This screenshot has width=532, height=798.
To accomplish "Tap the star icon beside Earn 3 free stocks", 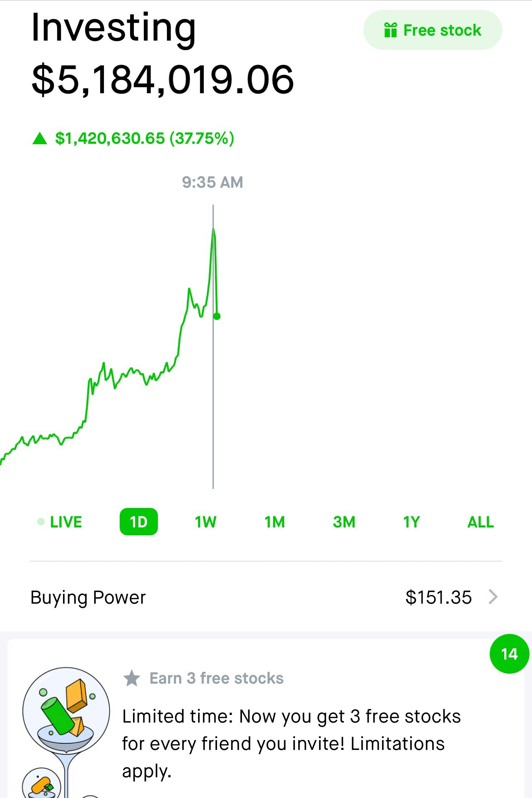I will [x=132, y=679].
